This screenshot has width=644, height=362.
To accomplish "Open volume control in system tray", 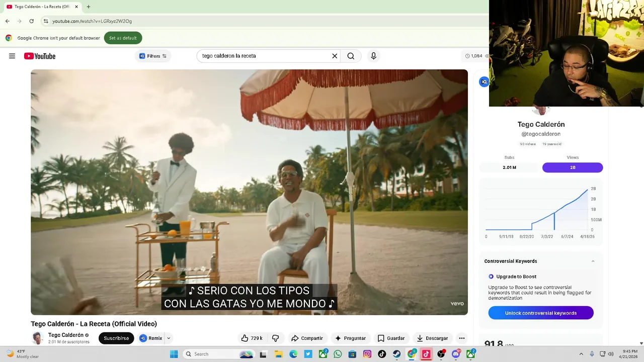I will tap(611, 354).
